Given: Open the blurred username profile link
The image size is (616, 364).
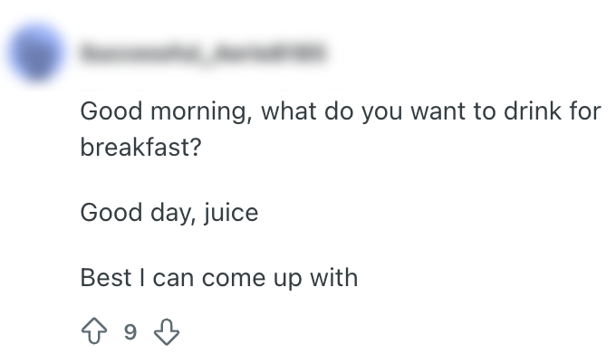Looking at the screenshot, I should [x=204, y=56].
